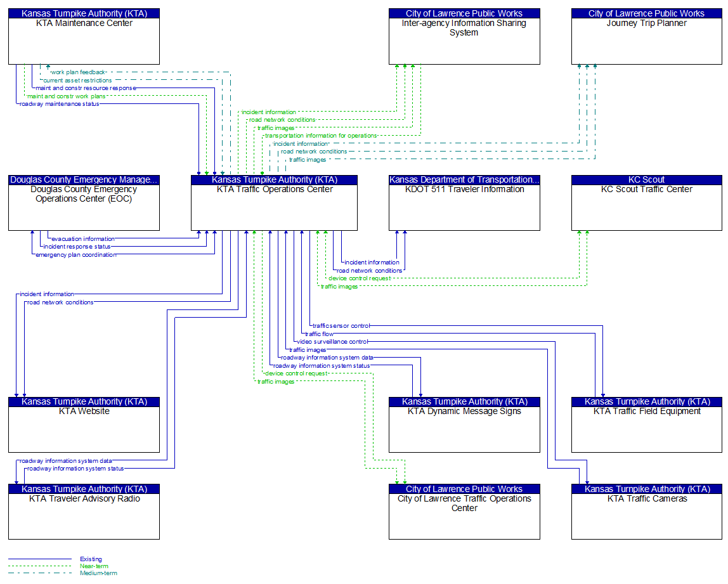
Task: Select 'roadway information system status' label above Advisory Radio
Action: tap(75, 469)
